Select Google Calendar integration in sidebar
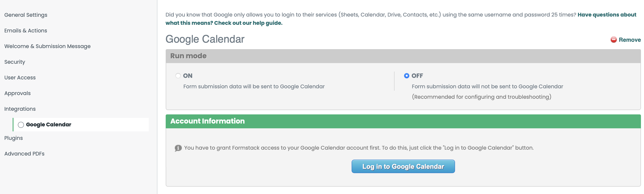This screenshot has width=644, height=194. (x=49, y=125)
